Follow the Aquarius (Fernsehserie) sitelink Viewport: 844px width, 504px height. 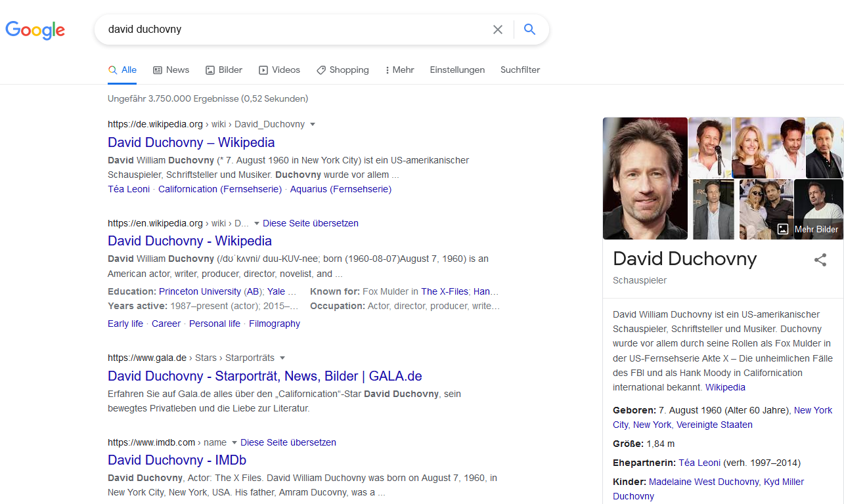tap(341, 189)
